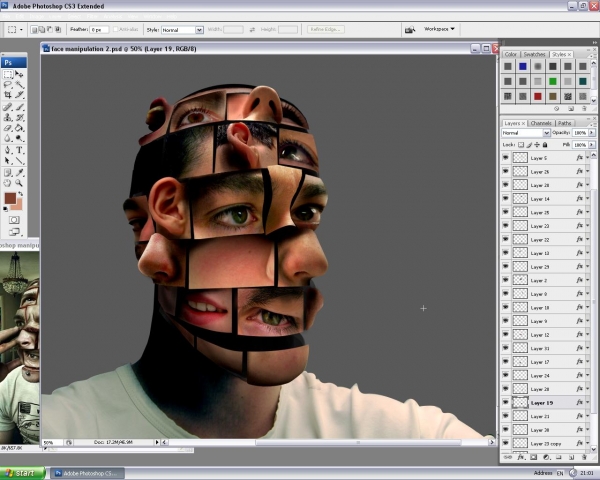600x480 pixels.
Task: Select the Styles tab
Action: (559, 54)
